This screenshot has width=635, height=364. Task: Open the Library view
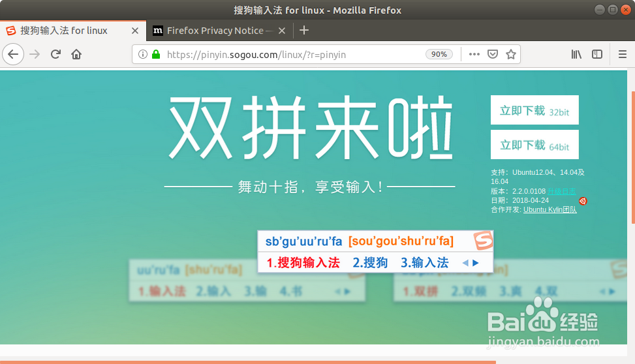point(576,54)
